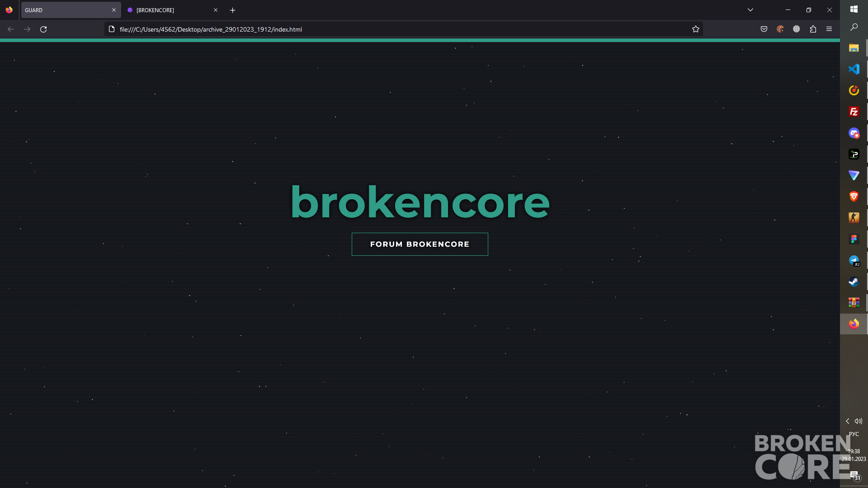Click the FORUM BROKENCORE button
Screen dimensions: 868x488
tap(420, 244)
